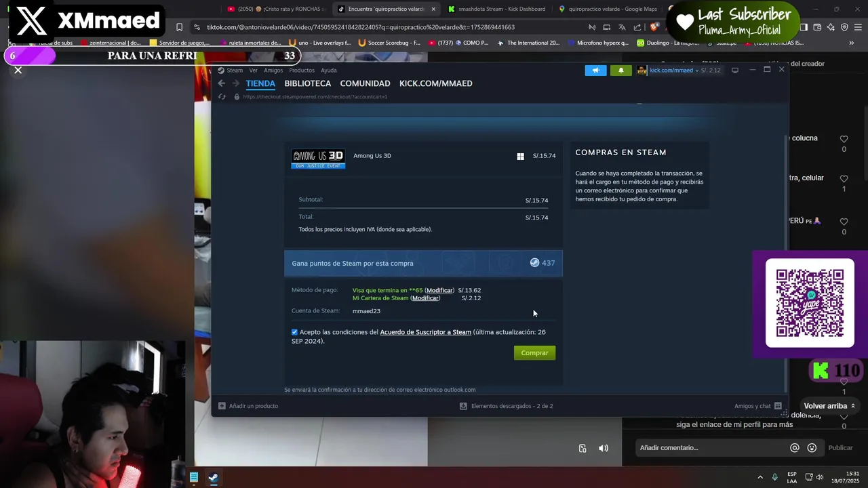Open the Ver menu in Steam
868x488 pixels.
point(253,70)
